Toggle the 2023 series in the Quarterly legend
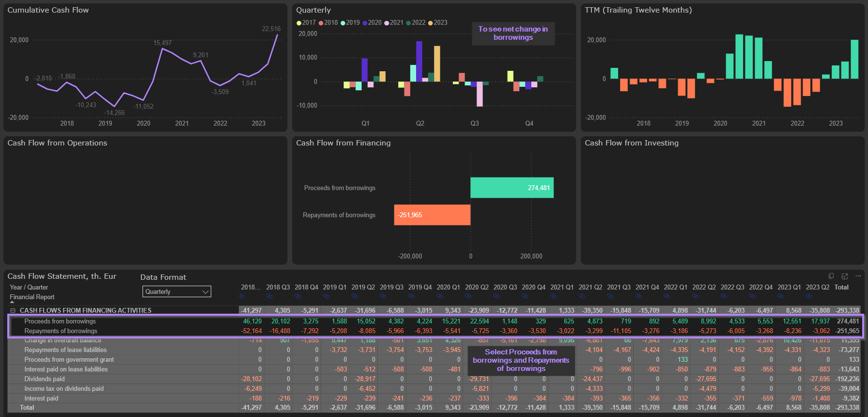 437,23
